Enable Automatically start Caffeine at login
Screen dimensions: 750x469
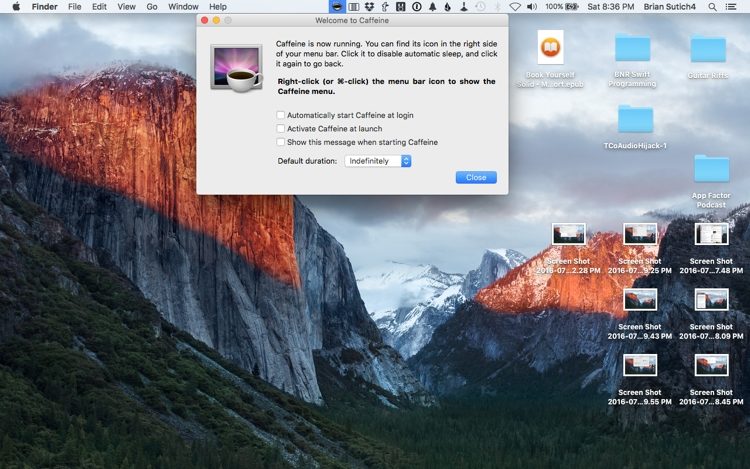click(281, 115)
